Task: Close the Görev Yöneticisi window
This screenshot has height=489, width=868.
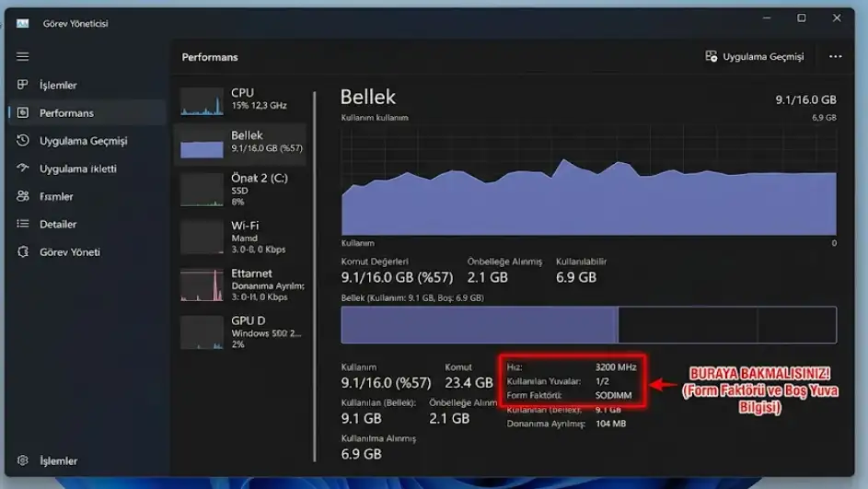Action: click(837, 18)
